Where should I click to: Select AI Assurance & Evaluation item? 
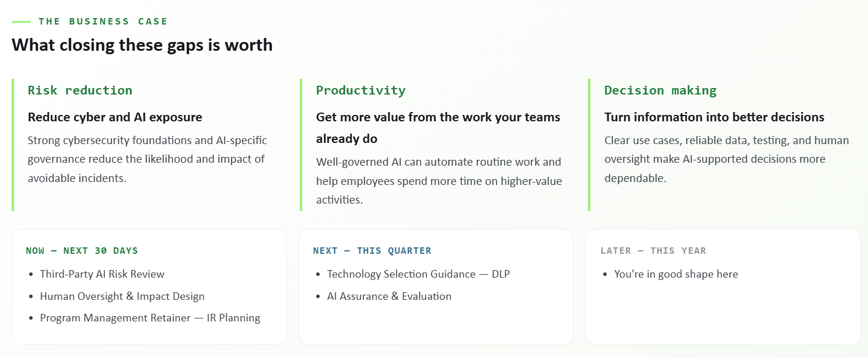[389, 296]
